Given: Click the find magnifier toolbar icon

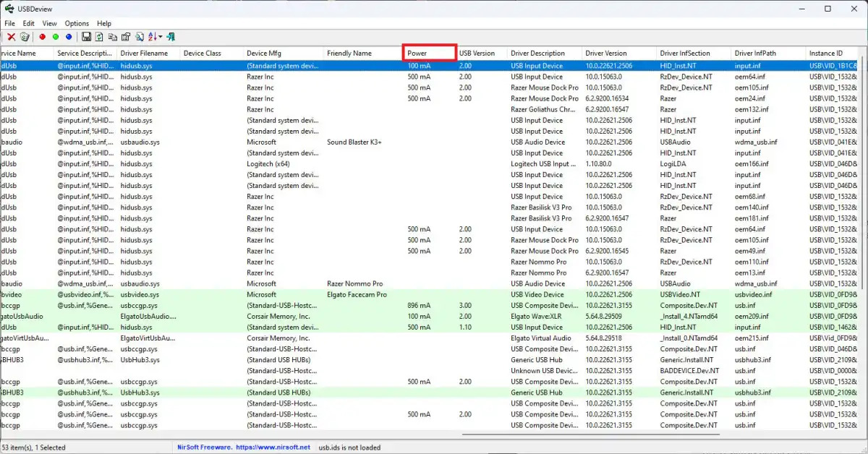Looking at the screenshot, I should tap(139, 37).
